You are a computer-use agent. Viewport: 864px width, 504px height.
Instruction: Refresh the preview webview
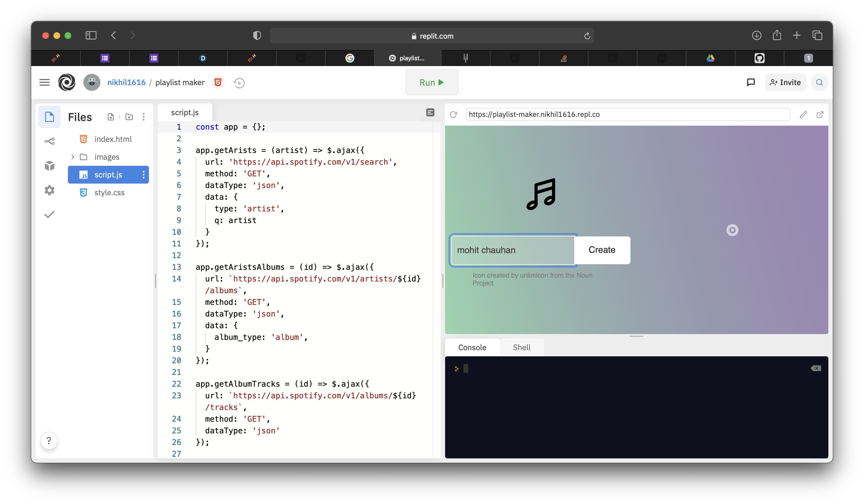(453, 114)
